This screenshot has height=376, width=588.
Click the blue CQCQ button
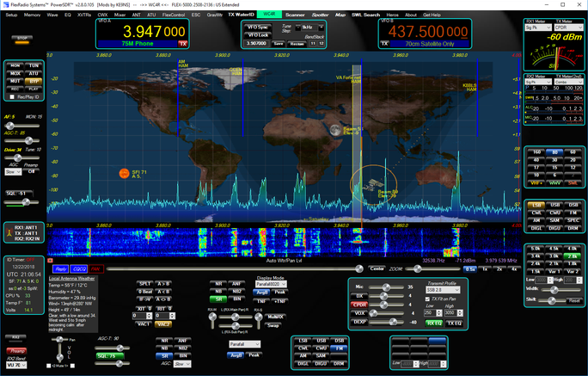tap(79, 269)
